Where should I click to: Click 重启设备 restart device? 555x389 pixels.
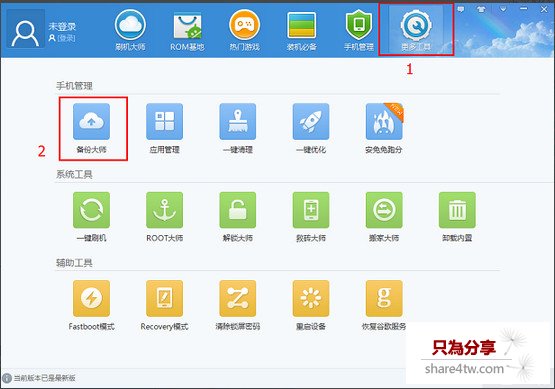(311, 298)
